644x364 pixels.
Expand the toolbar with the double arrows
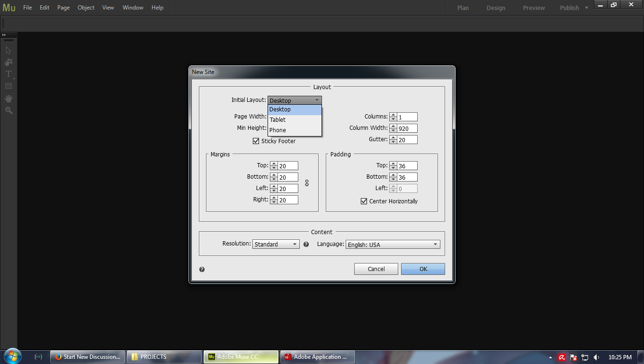tap(4, 35)
